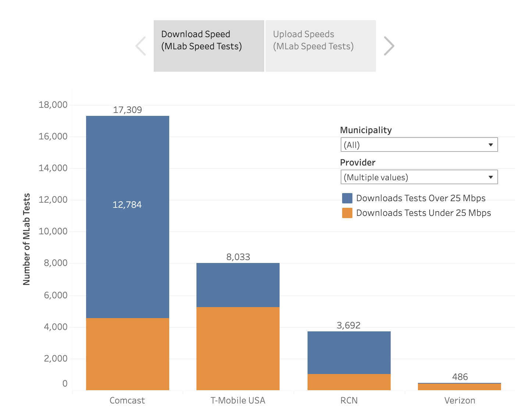Switch to Upload Speeds (MLab Speed Tests) tab

(x=321, y=46)
